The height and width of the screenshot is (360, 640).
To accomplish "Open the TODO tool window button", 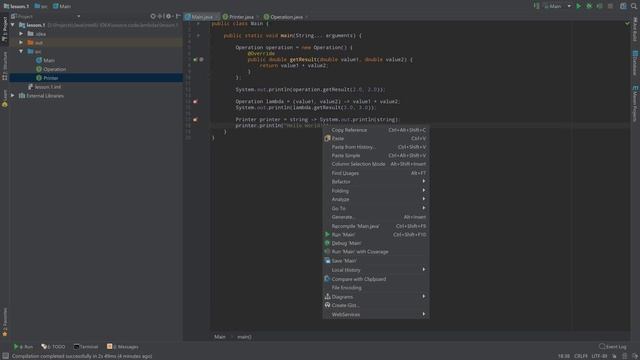I will 53,347.
